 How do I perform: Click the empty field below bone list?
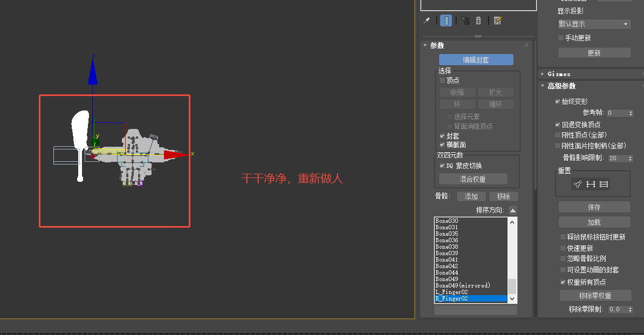pos(476,310)
